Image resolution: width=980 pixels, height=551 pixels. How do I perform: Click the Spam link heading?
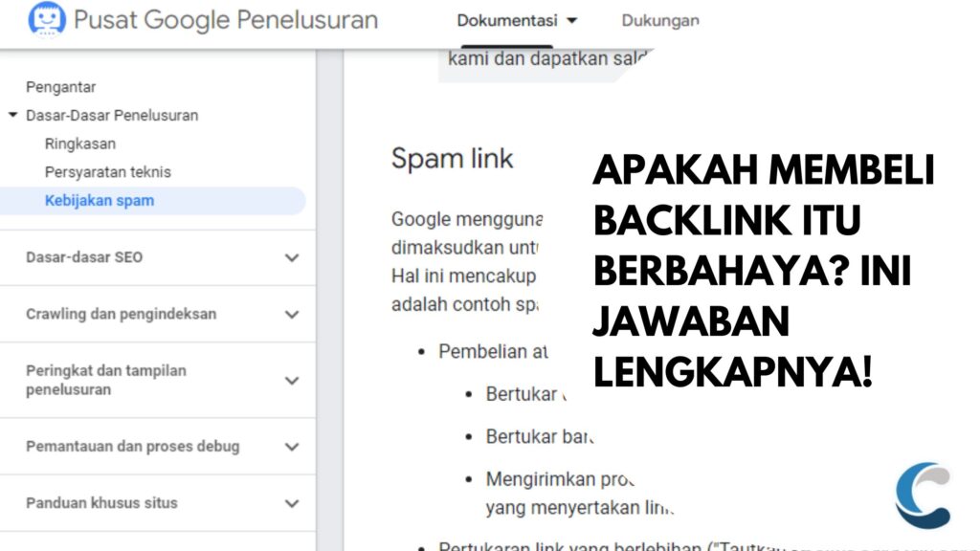point(453,158)
